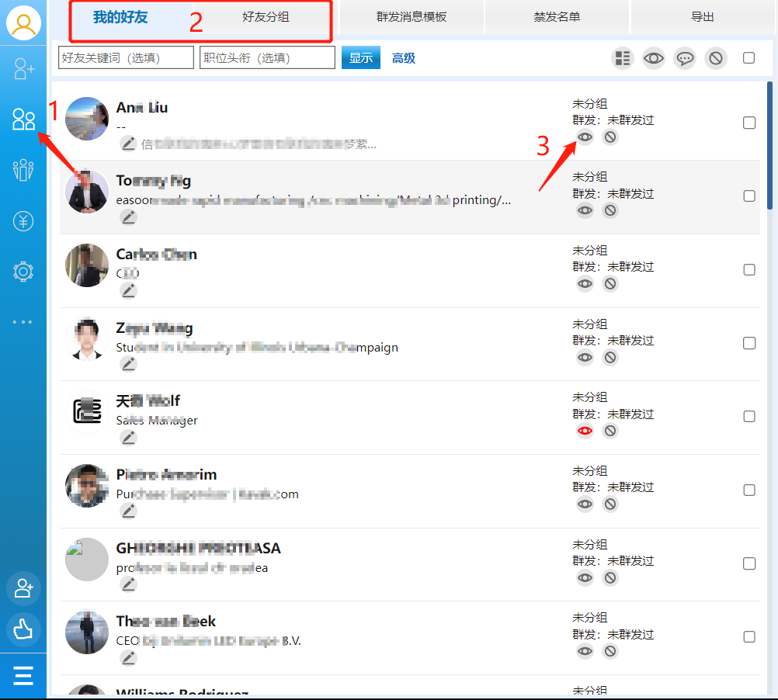
Task: Open the add friend icon in sidebar
Action: coord(23,71)
